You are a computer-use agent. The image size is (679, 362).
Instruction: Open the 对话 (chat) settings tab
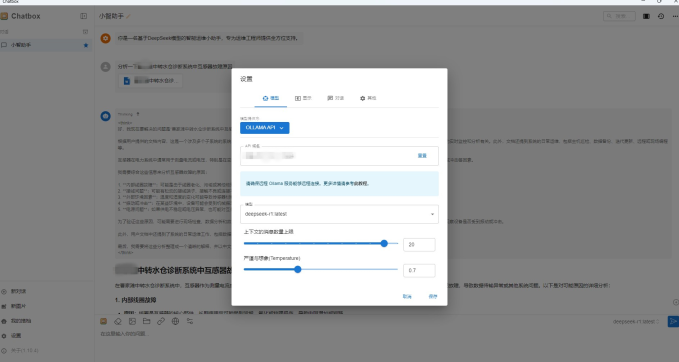pos(336,98)
